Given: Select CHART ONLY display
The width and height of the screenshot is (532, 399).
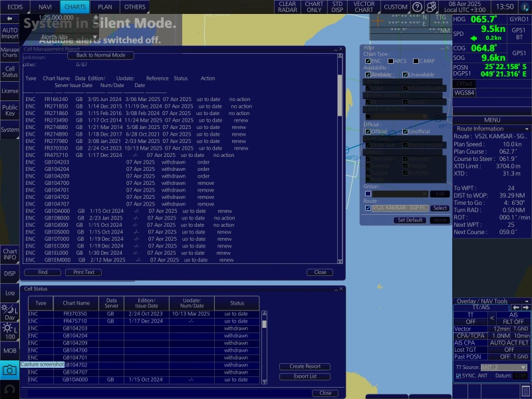Looking at the screenshot, I should point(314,7).
